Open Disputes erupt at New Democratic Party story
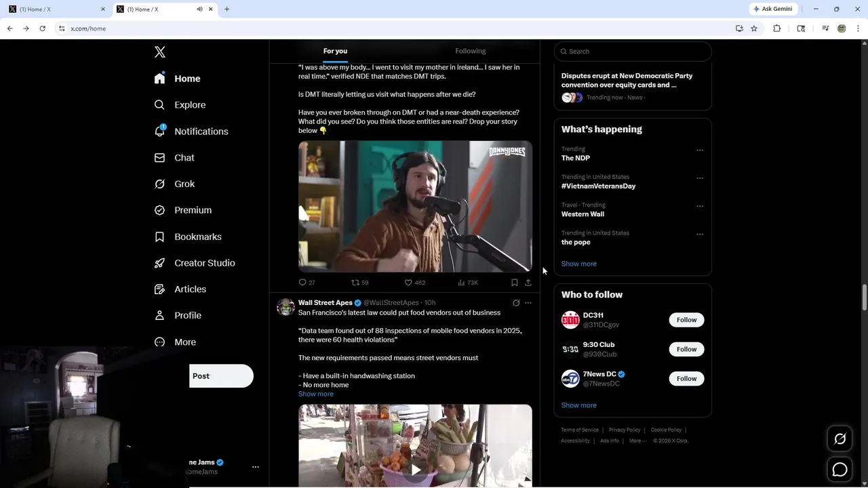The height and width of the screenshot is (488, 868). [627, 81]
